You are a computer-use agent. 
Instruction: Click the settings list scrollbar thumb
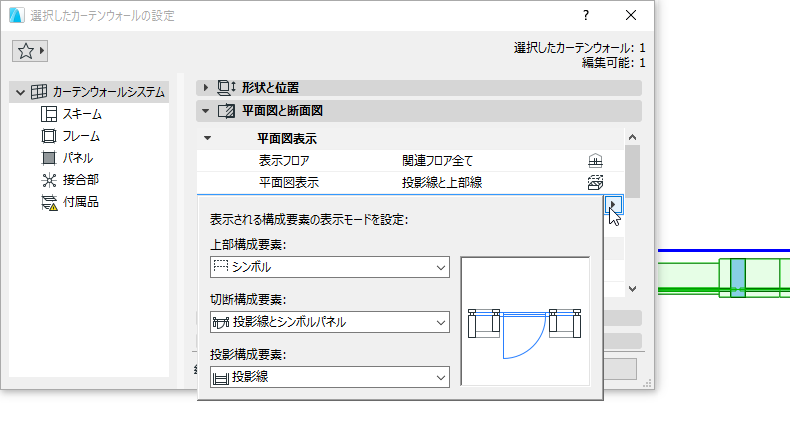632,171
